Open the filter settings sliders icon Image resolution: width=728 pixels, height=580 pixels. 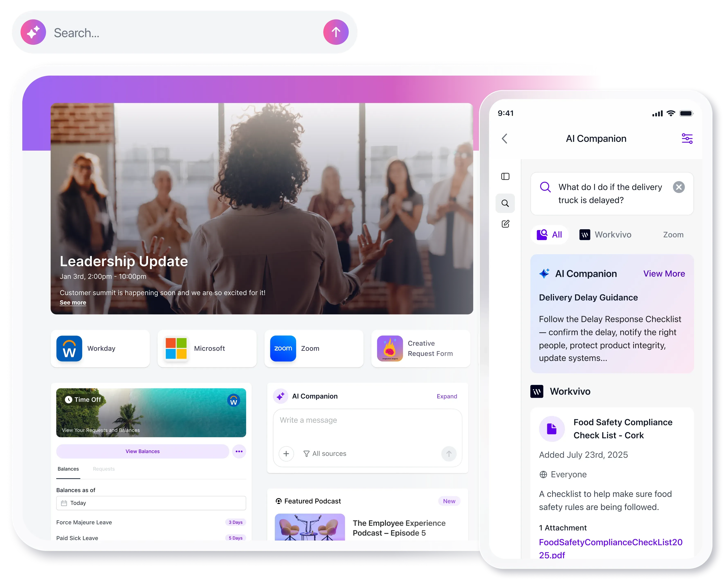tap(687, 139)
